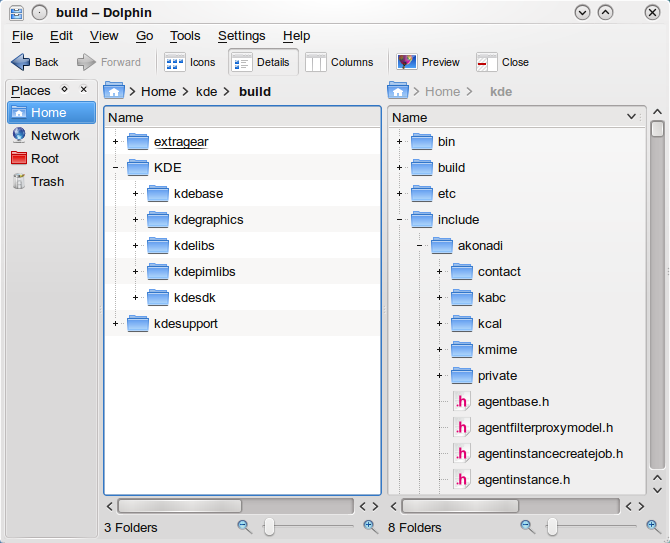The image size is (670, 543).
Task: Undock the Places panel with float button
Action: pyautogui.click(x=65, y=89)
